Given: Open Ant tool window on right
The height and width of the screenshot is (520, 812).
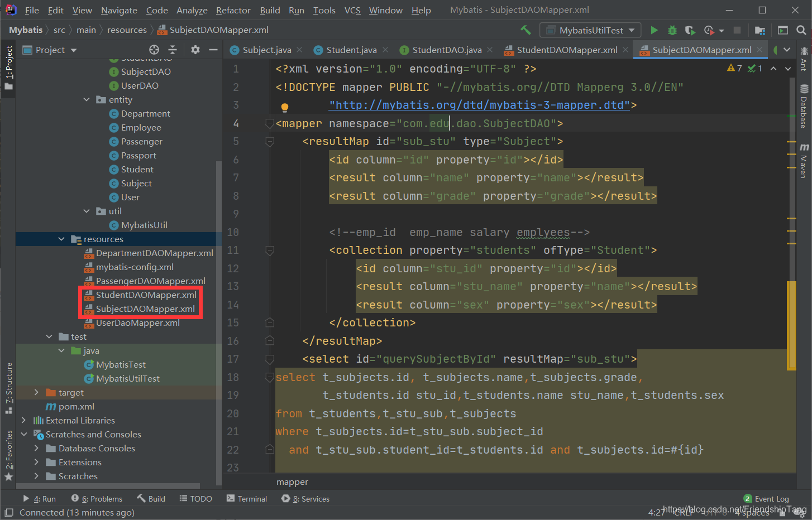Looking at the screenshot, I should [804, 59].
